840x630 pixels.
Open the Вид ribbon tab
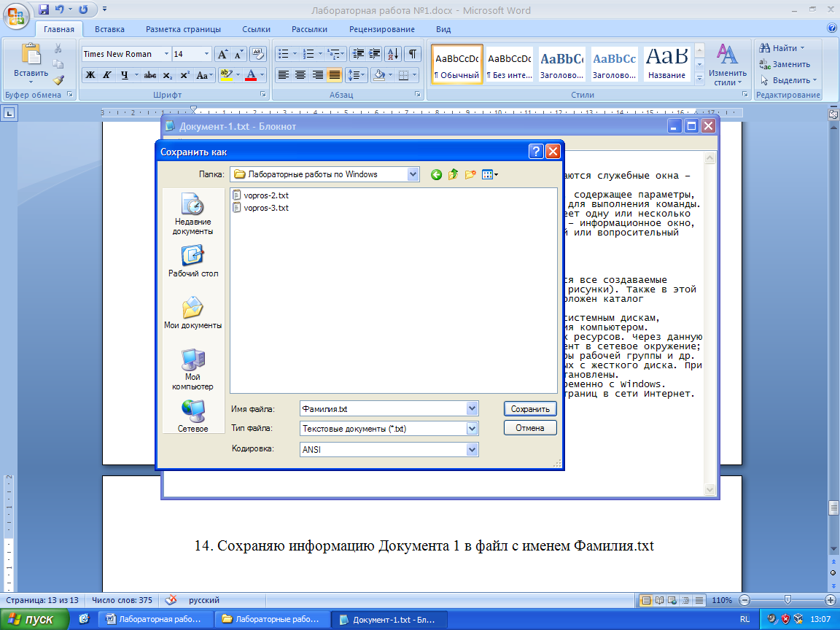coord(443,29)
